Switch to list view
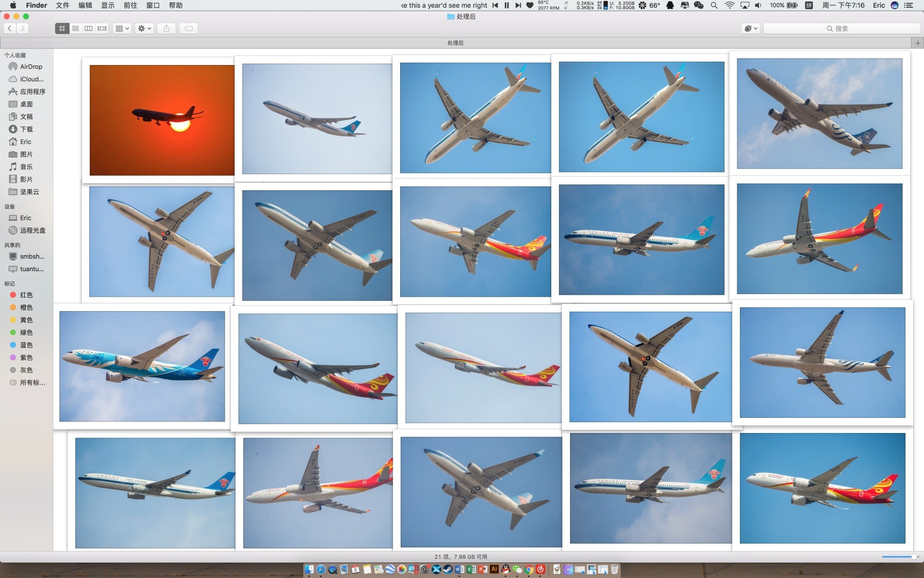This screenshot has width=924, height=578. (x=75, y=28)
